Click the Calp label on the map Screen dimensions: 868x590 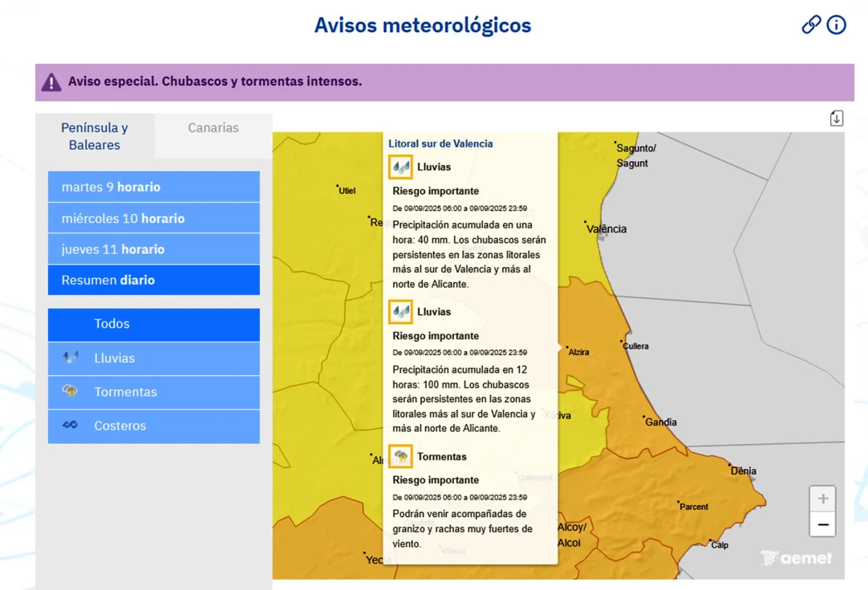point(720,545)
